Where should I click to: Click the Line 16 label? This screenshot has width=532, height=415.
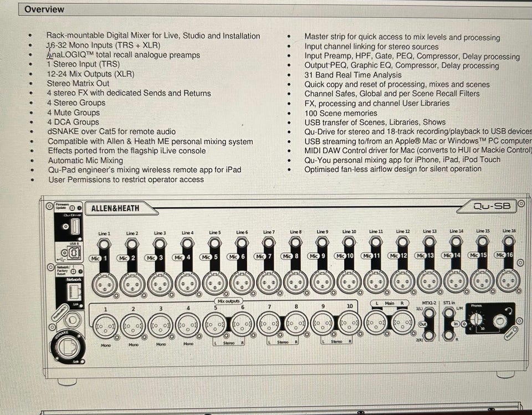pos(509,230)
